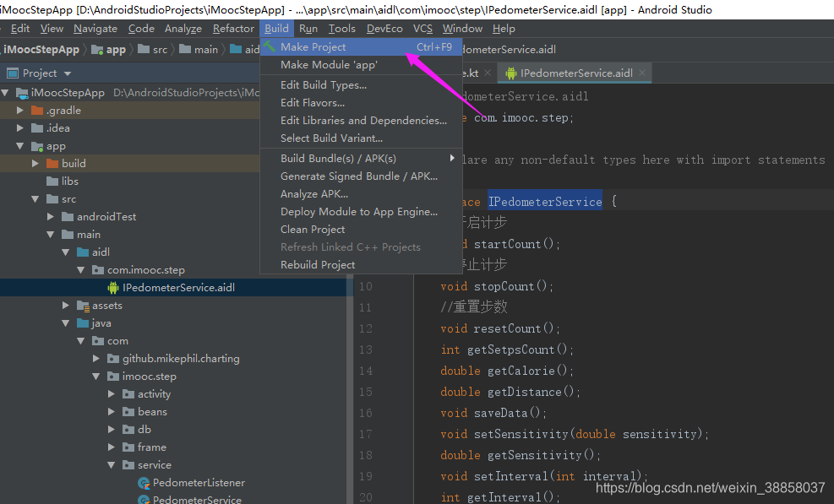834x504 pixels.
Task: Click the app module icon in the breadcrumb bar
Action: tap(98, 49)
